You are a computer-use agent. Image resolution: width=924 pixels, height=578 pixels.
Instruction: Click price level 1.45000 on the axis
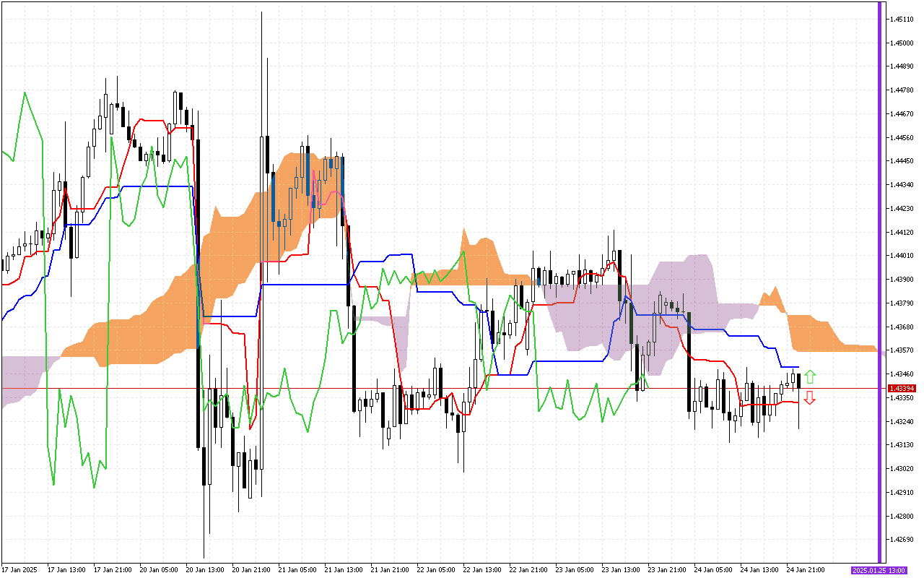click(x=902, y=43)
